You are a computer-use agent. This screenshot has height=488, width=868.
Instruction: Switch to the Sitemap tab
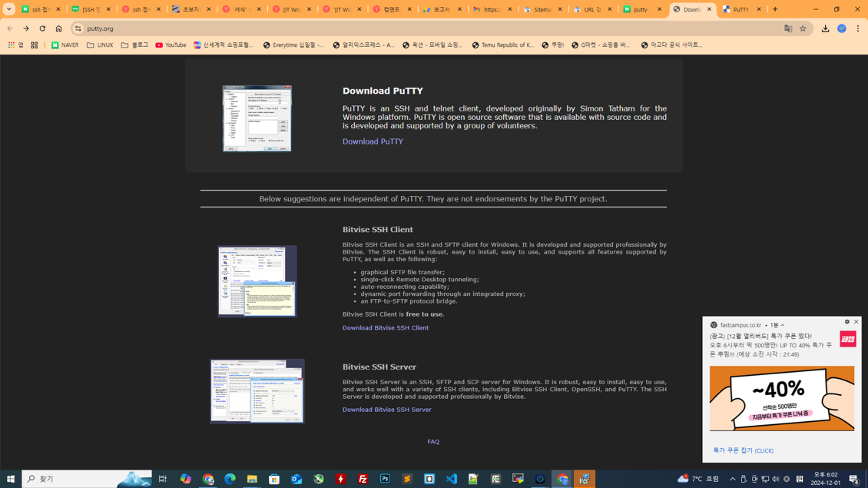[x=542, y=9]
